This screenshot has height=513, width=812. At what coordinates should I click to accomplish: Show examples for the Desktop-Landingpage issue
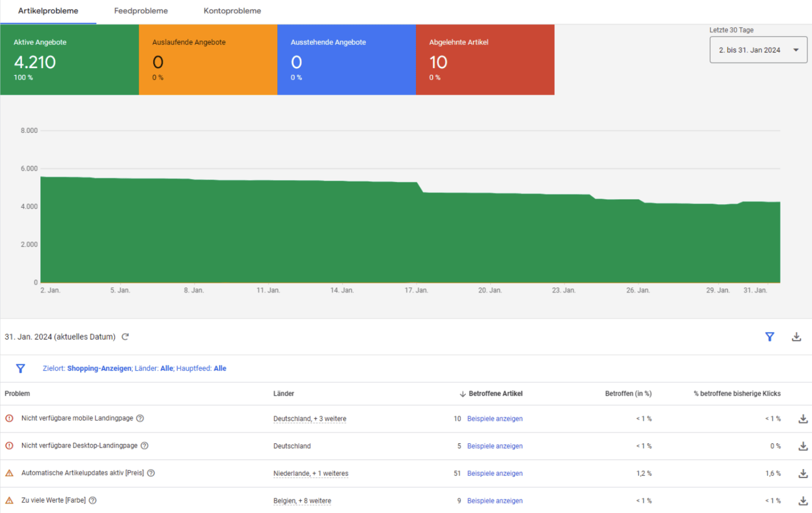(494, 445)
